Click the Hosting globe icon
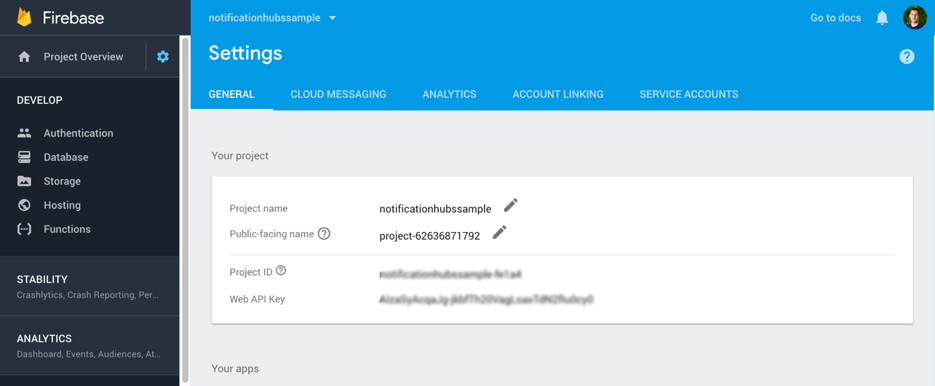935x386 pixels. pyautogui.click(x=24, y=205)
